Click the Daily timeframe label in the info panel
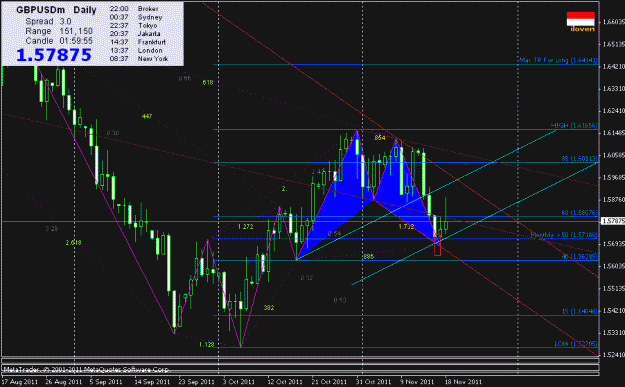625x387 pixels. click(85, 10)
